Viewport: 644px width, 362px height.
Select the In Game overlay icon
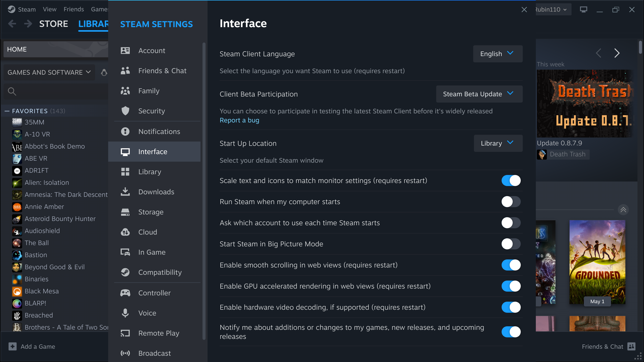click(125, 252)
